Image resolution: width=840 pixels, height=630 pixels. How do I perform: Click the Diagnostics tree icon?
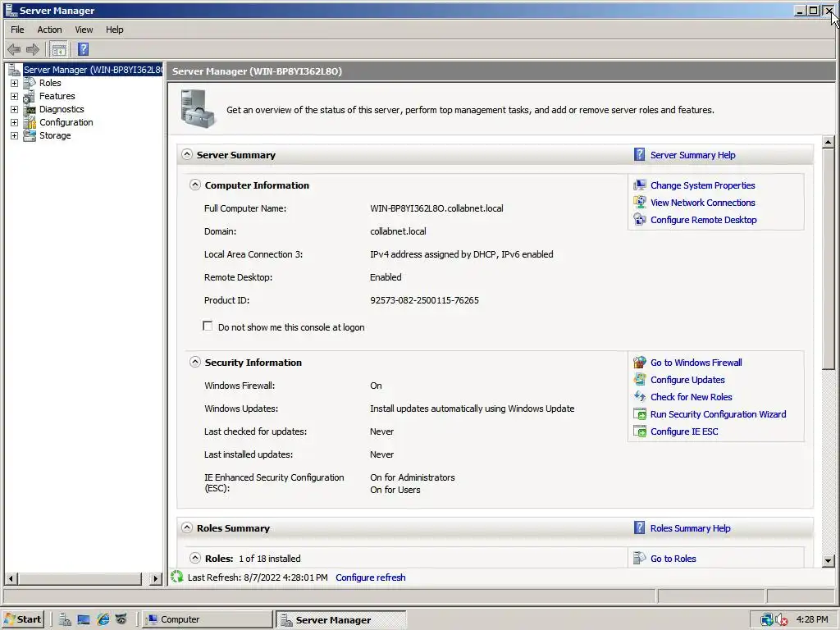click(30, 109)
